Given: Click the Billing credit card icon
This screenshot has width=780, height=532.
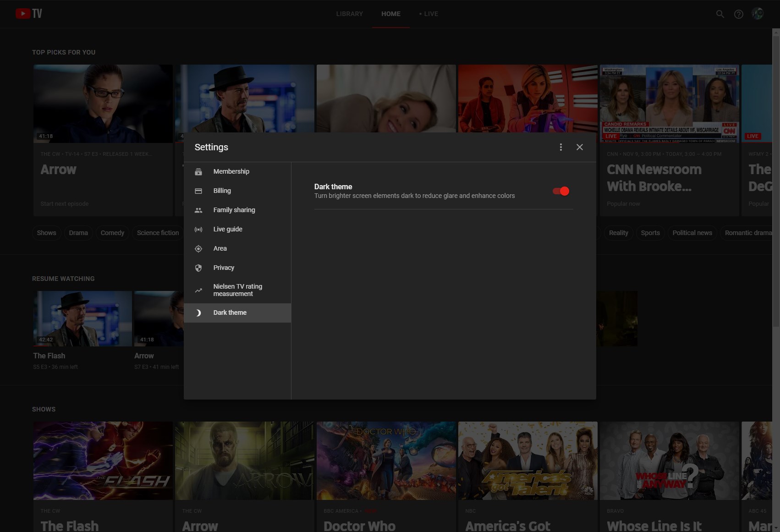Looking at the screenshot, I should click(198, 191).
